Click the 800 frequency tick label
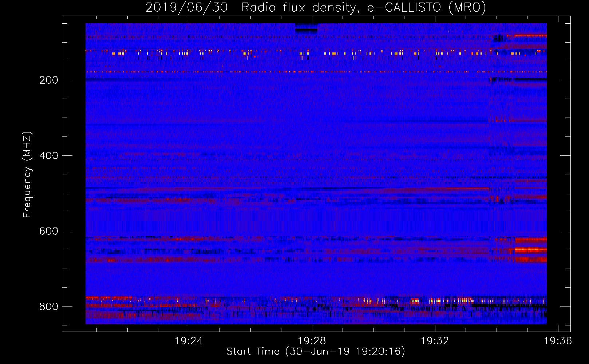 coord(49,306)
